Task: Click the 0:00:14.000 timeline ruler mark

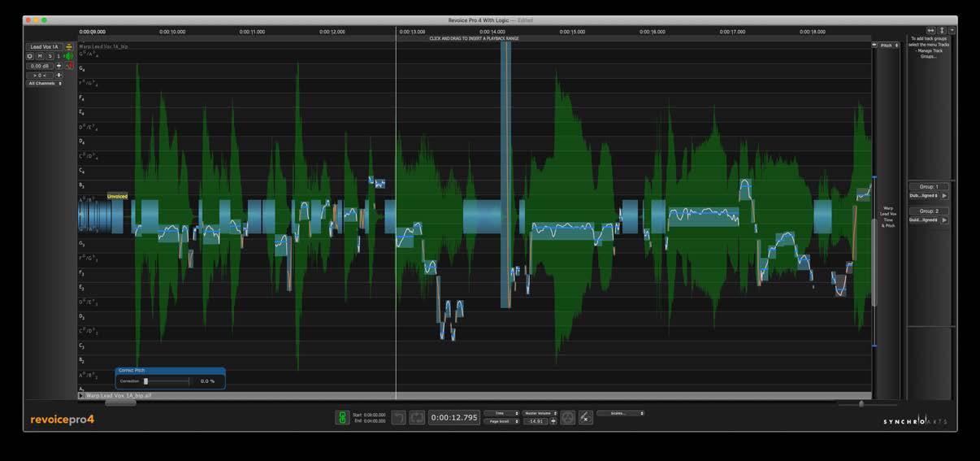Action: pyautogui.click(x=492, y=32)
